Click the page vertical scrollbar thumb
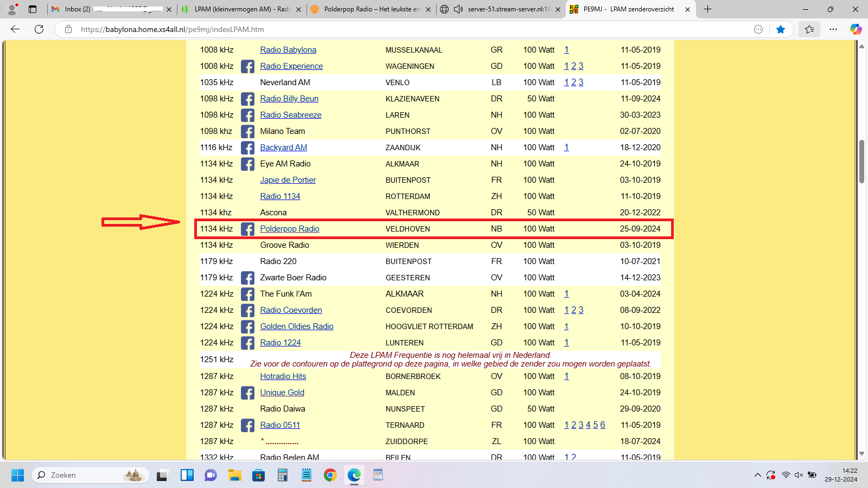 pyautogui.click(x=861, y=162)
